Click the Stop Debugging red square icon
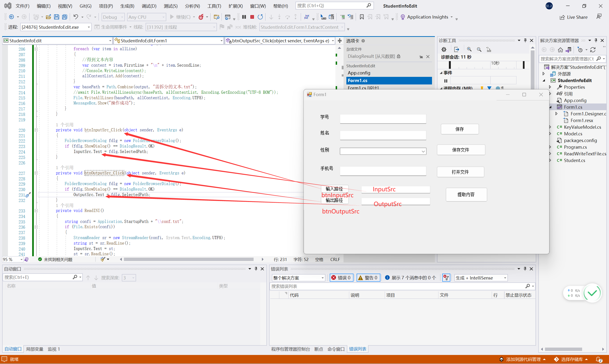This screenshot has width=609, height=364. coord(252,17)
